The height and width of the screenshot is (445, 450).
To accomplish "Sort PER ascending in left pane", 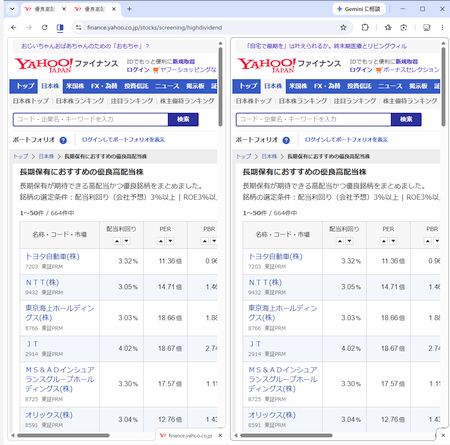I will point(161,241).
